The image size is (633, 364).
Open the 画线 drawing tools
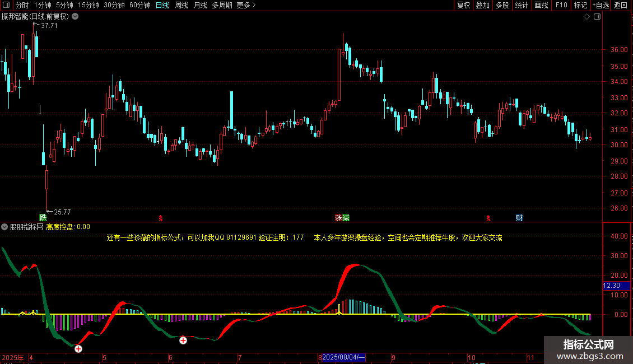(541, 5)
